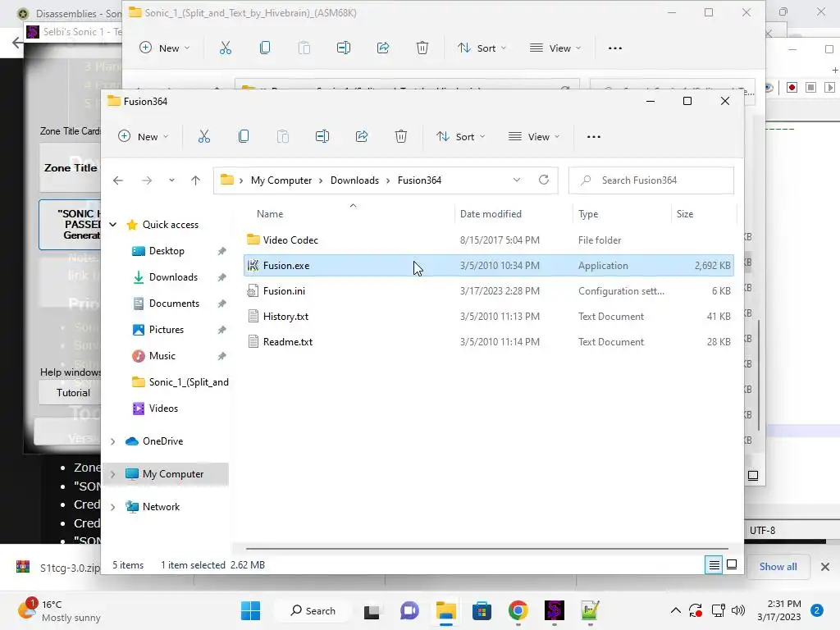Select Desktop in Quick access
840x630 pixels.
tap(167, 251)
